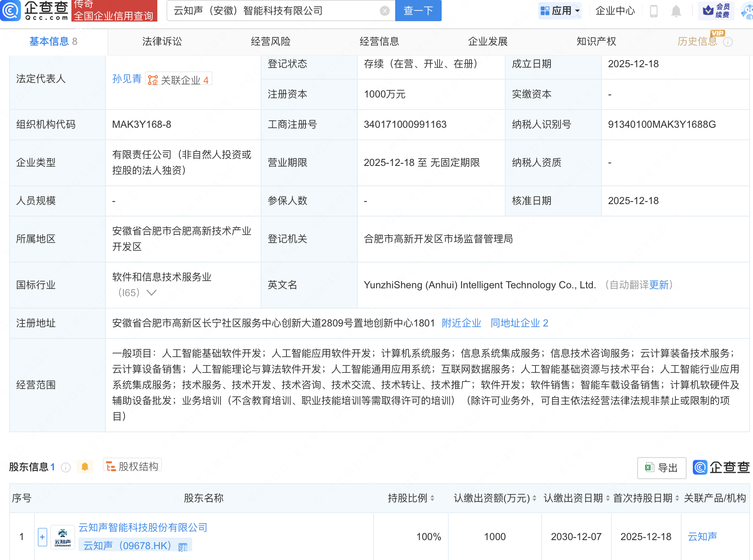The image size is (753, 560).
Task: Expand the 国标行业 I65 chevron
Action: coord(152,293)
